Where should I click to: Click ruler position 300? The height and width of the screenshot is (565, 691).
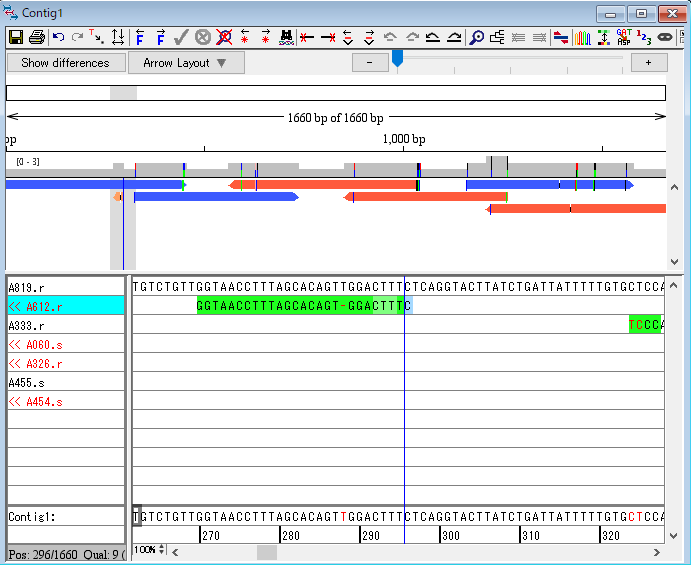[450, 535]
